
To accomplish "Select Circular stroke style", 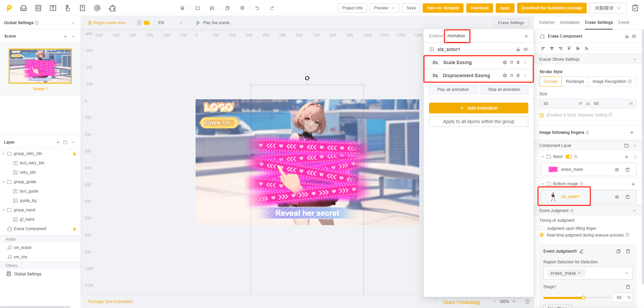I will [x=550, y=82].
